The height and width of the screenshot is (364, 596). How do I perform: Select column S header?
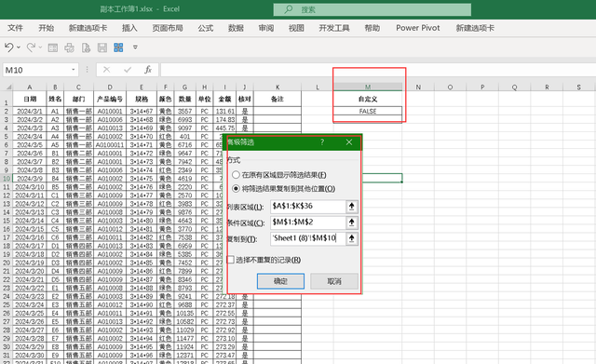pyautogui.click(x=578, y=87)
